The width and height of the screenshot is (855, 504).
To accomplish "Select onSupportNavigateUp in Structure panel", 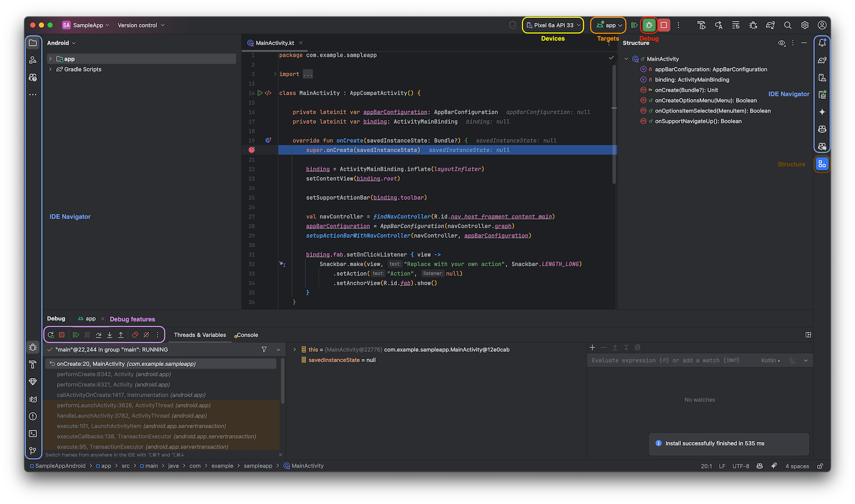I will click(698, 121).
